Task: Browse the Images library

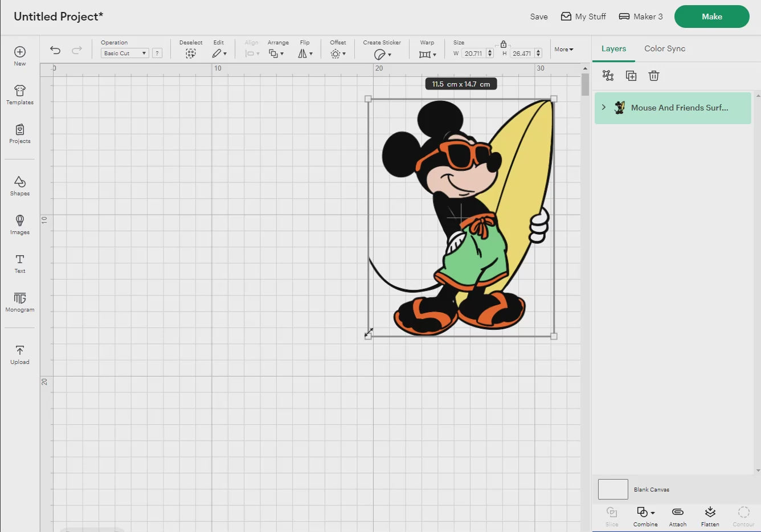Action: tap(20, 224)
